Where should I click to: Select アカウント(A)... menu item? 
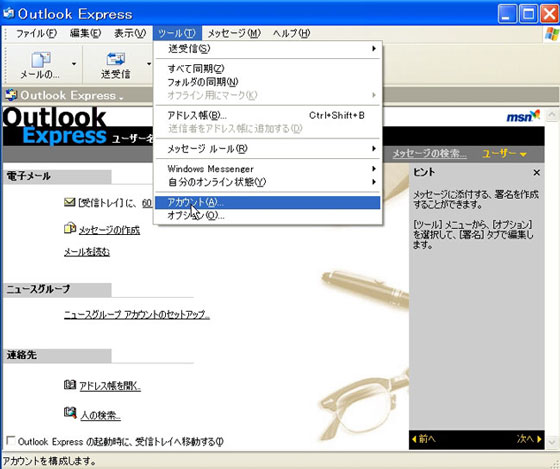point(268,203)
